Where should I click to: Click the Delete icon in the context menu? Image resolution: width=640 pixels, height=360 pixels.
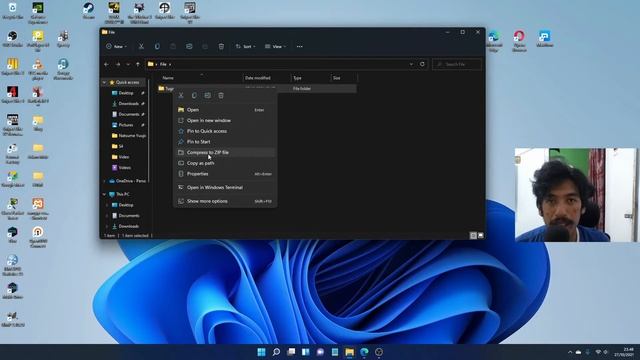[x=221, y=96]
